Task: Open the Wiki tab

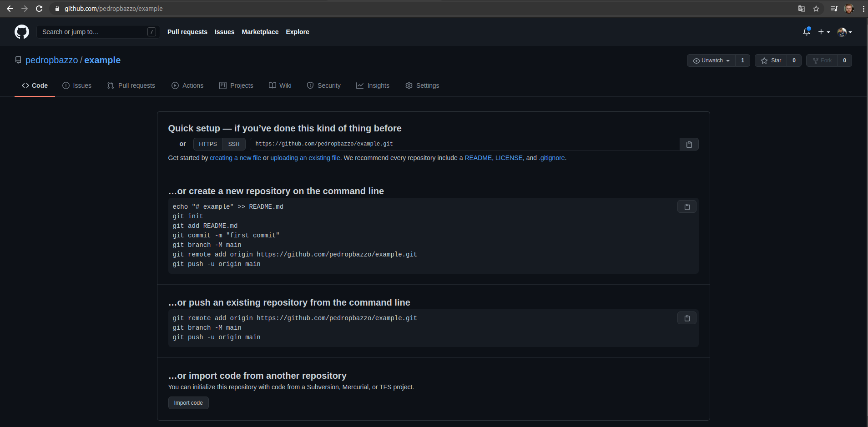Action: click(280, 85)
